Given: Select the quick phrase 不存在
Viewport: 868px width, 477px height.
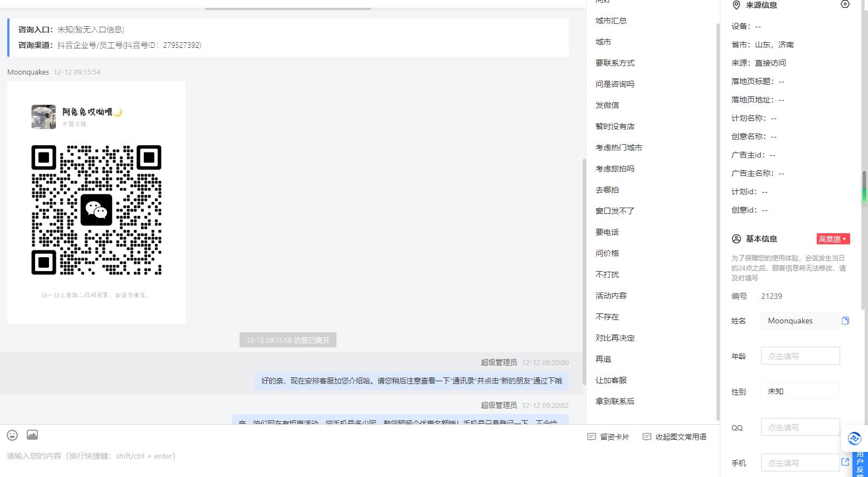Looking at the screenshot, I should coord(607,317).
